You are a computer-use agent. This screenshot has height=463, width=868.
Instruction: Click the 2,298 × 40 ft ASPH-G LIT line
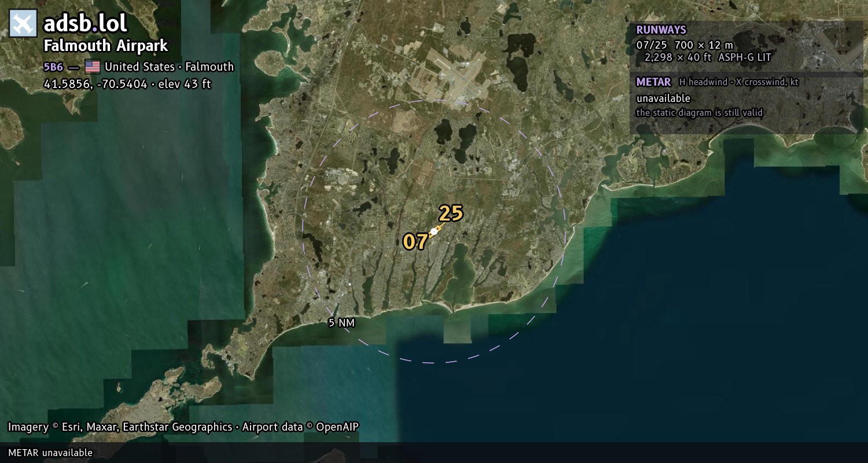tap(708, 57)
